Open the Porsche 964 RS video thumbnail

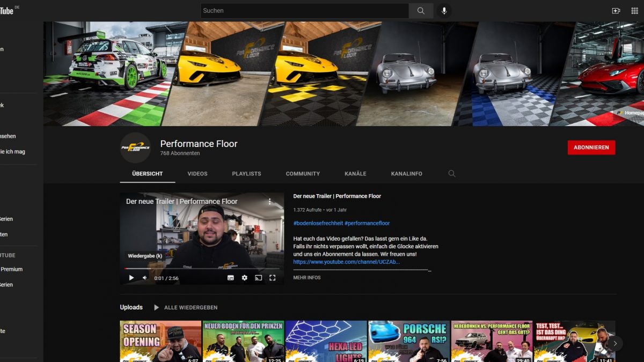tap(409, 341)
